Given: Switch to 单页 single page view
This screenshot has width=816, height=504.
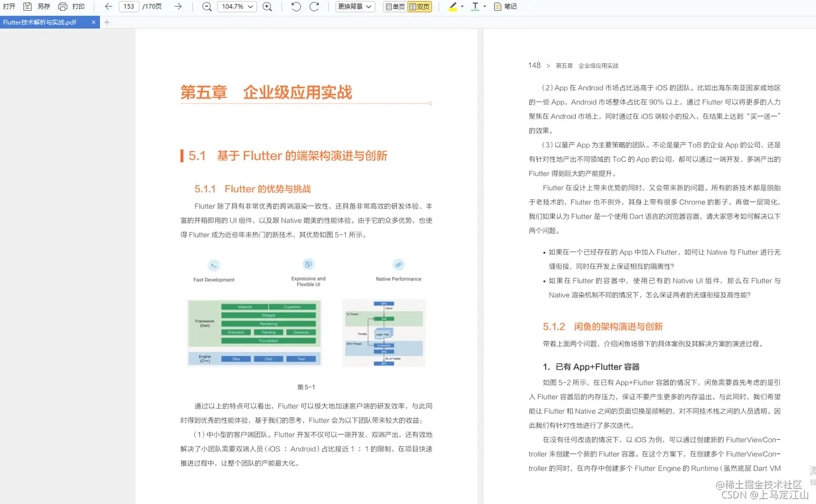Looking at the screenshot, I should point(395,6).
